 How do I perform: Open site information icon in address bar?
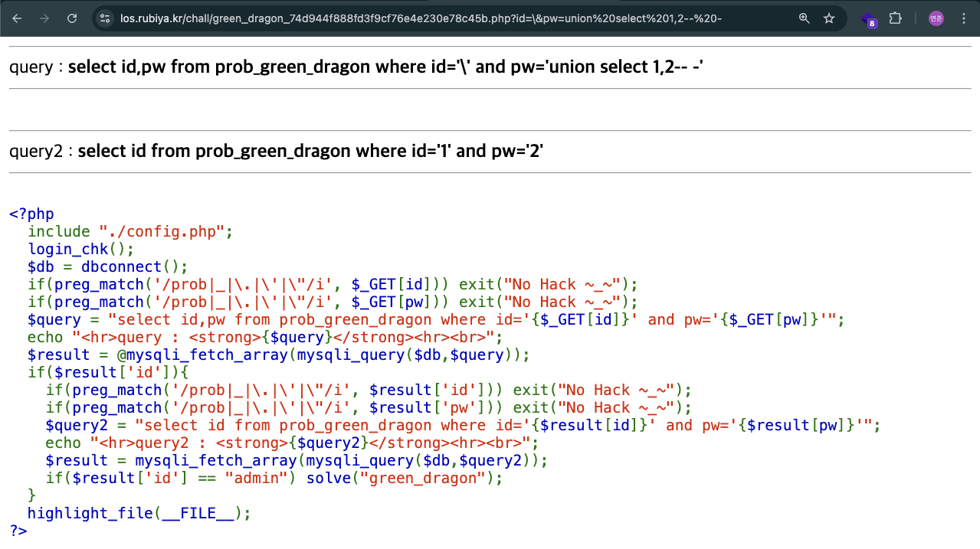[106, 18]
